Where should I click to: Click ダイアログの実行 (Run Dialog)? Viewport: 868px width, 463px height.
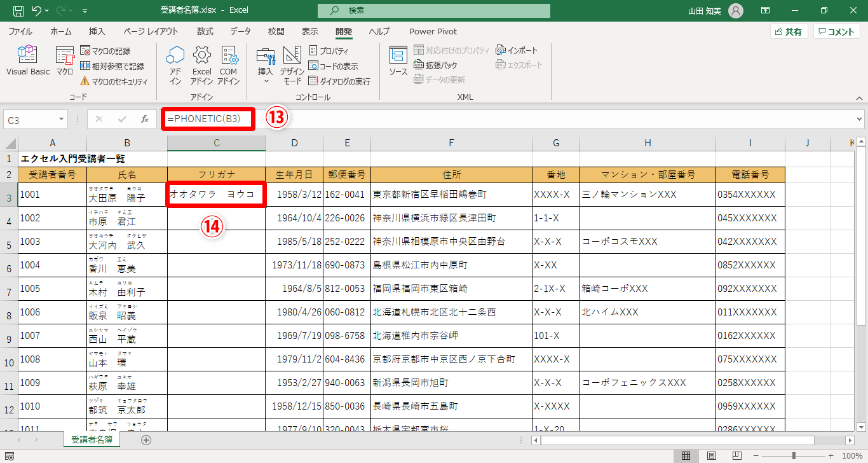pyautogui.click(x=339, y=81)
